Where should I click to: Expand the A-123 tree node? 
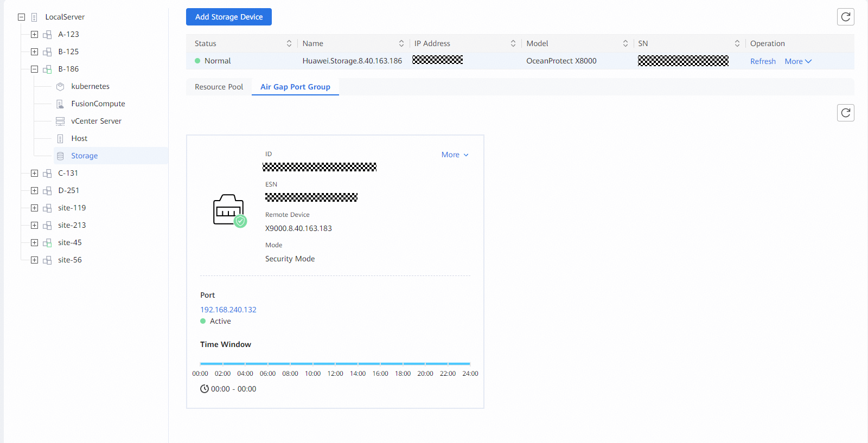(34, 34)
